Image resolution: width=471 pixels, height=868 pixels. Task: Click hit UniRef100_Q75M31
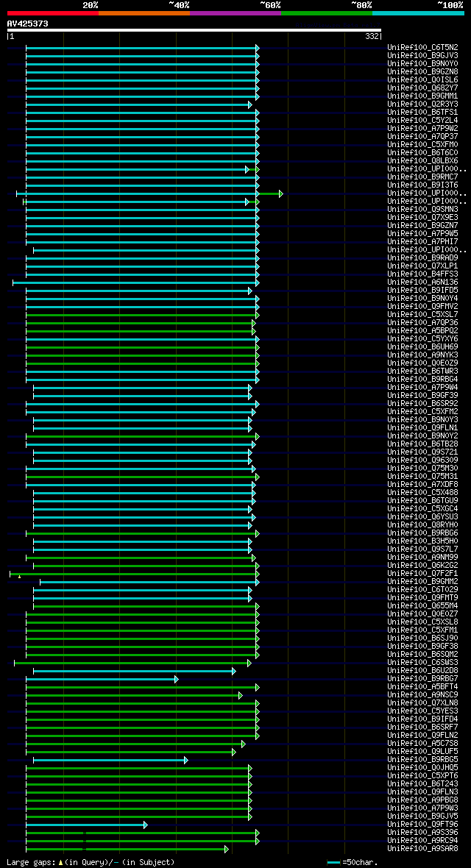tap(422, 477)
